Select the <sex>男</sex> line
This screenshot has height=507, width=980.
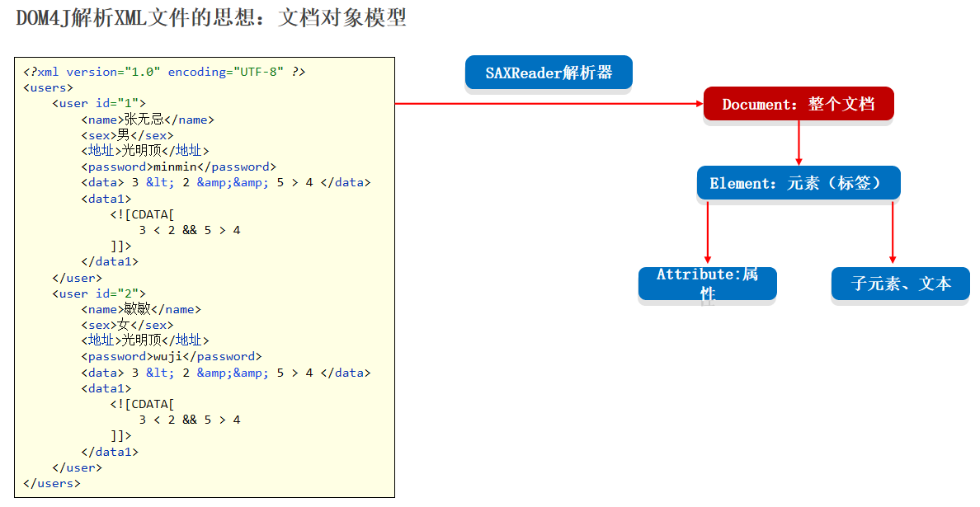127,135
